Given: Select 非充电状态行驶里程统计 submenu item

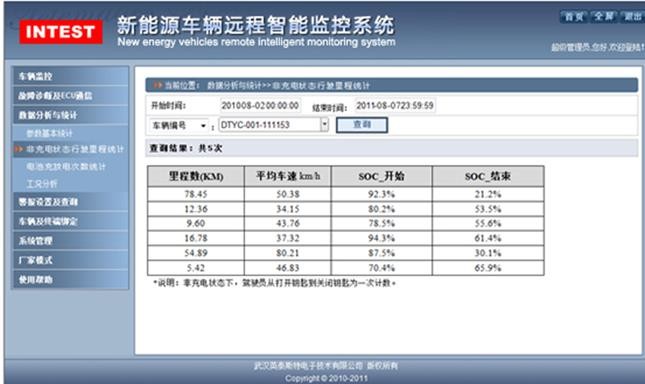Looking at the screenshot, I should (75, 149).
